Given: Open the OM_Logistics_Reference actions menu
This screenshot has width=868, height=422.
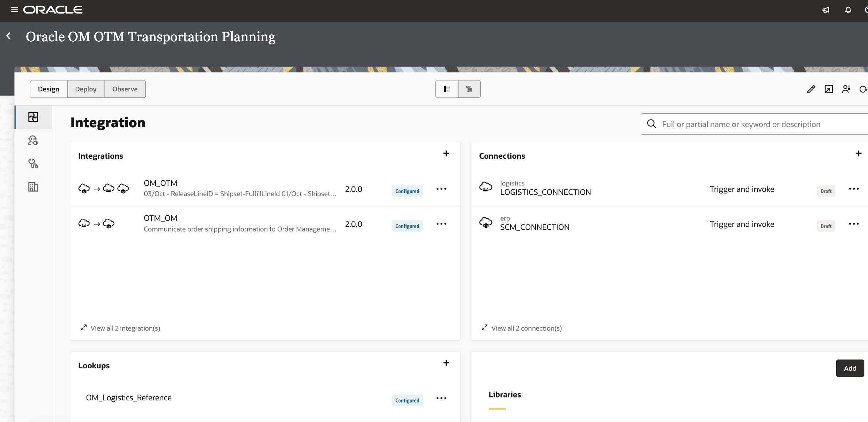Looking at the screenshot, I should 441,398.
